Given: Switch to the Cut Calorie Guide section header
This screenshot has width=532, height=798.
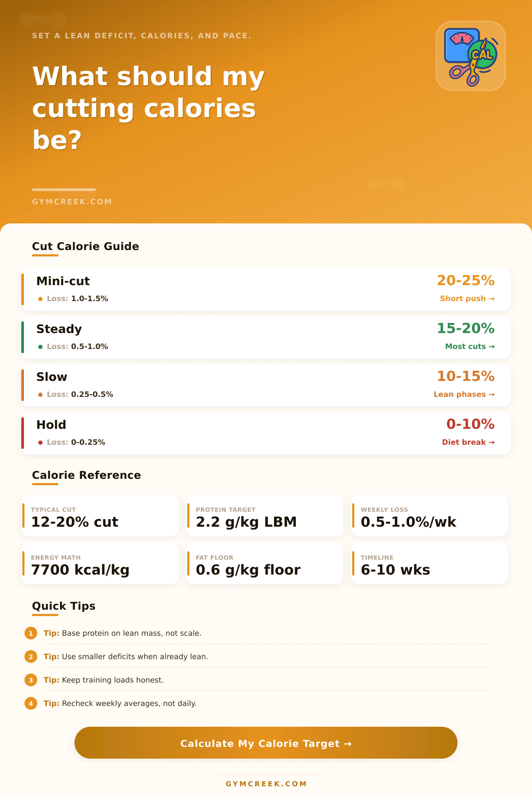Looking at the screenshot, I should pyautogui.click(x=85, y=246).
